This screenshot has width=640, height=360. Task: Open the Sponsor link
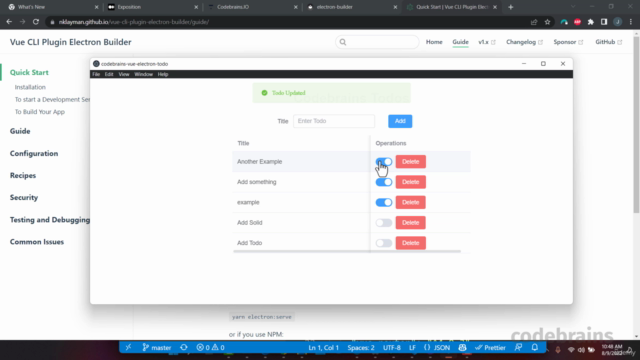(x=568, y=42)
